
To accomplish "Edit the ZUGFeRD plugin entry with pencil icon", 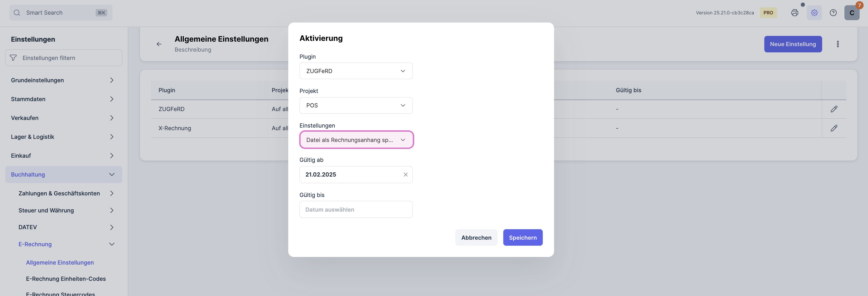I will coord(834,109).
